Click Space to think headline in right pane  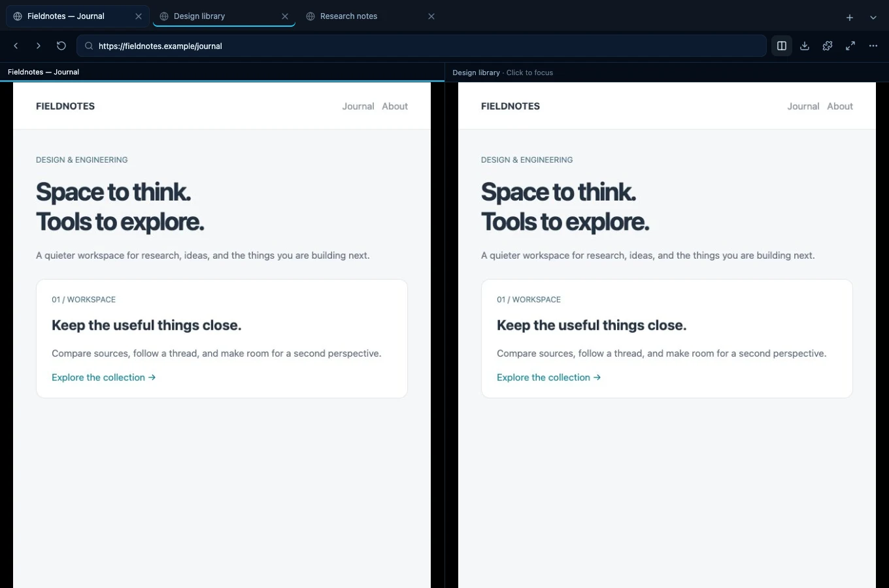(x=558, y=192)
